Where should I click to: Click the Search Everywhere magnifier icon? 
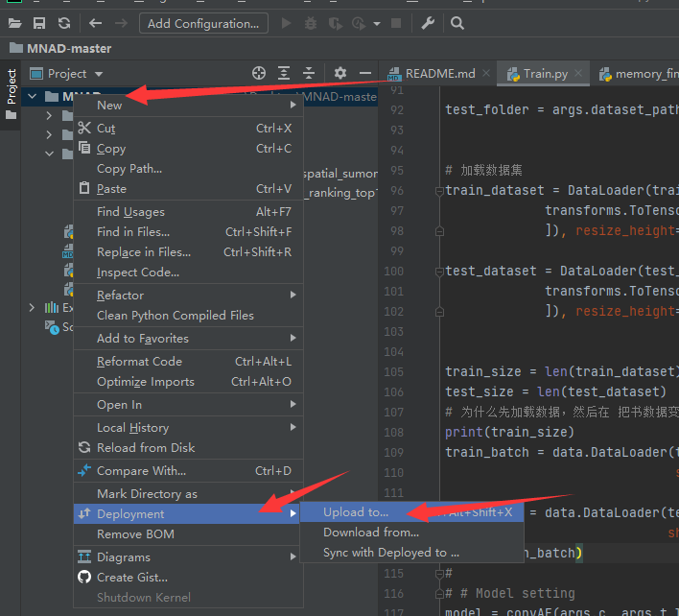point(457,23)
